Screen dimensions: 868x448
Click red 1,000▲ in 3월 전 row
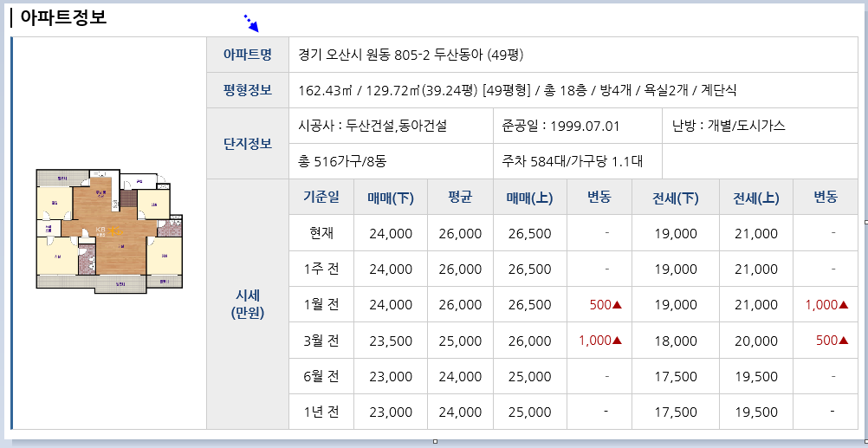click(x=600, y=341)
